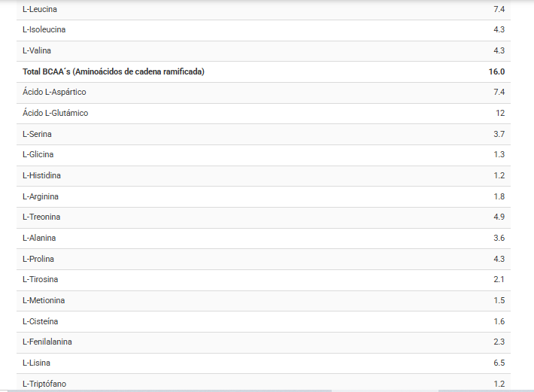Click the Ácido L-Glutámico label
The image size is (534, 392).
55,113
